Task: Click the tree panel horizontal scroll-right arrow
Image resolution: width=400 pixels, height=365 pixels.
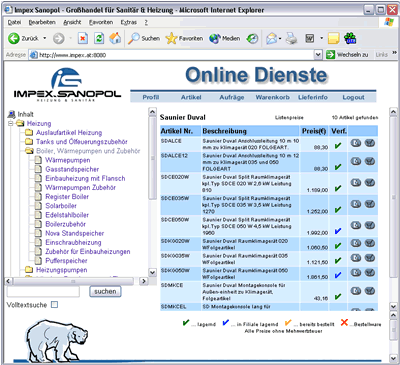Action: click(143, 281)
